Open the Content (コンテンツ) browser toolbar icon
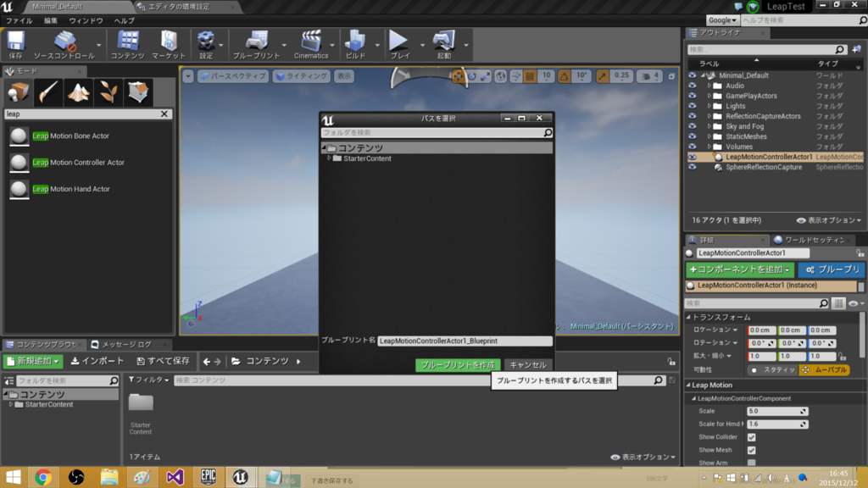This screenshot has width=868, height=488. [x=127, y=45]
